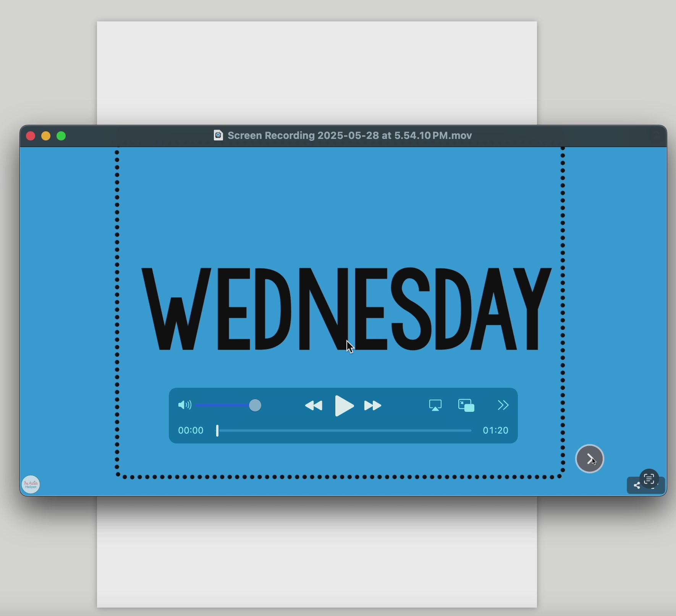Enter full screen with the green button
This screenshot has height=616, width=676.
pyautogui.click(x=61, y=136)
